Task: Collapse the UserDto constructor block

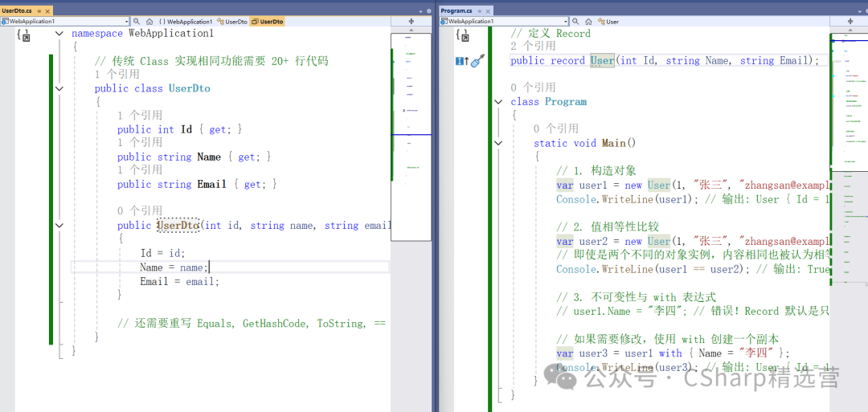Action: 59,226
